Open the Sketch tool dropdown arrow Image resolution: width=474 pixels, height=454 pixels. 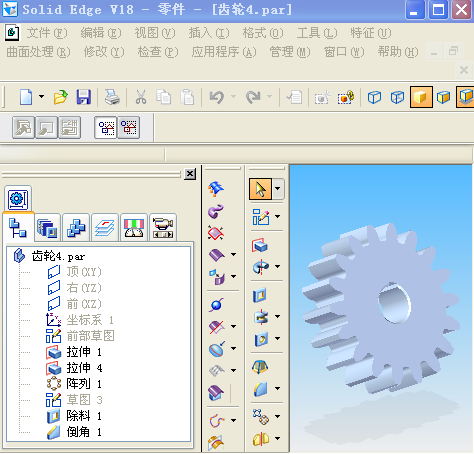[278, 216]
